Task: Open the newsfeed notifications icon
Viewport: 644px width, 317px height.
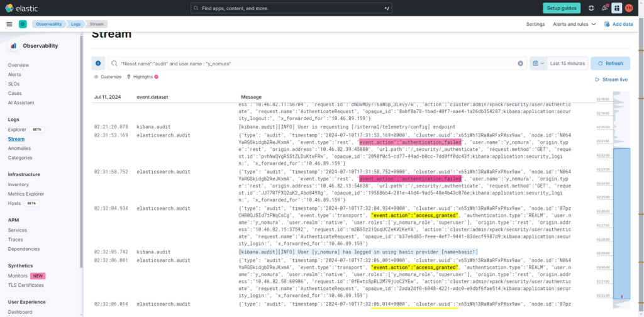Action: click(x=605, y=8)
